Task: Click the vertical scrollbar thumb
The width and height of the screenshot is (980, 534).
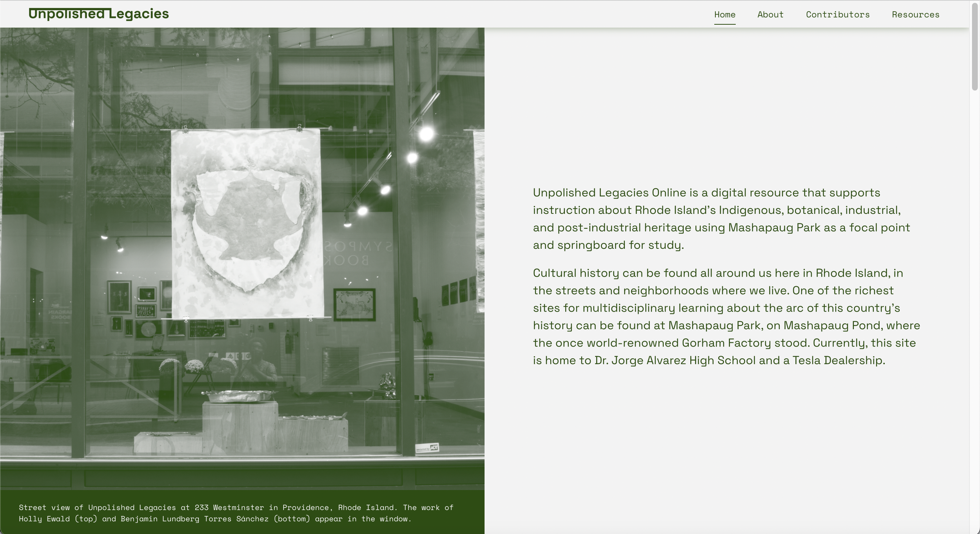Action: 975,47
